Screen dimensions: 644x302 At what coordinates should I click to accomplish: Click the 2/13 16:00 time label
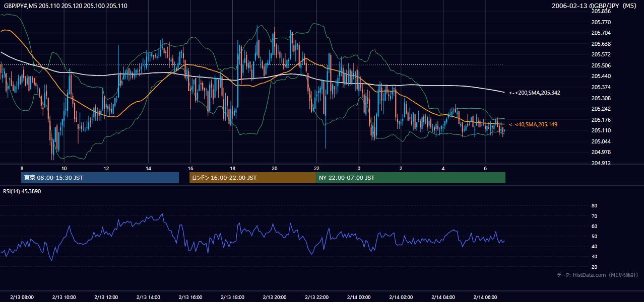pyautogui.click(x=190, y=297)
